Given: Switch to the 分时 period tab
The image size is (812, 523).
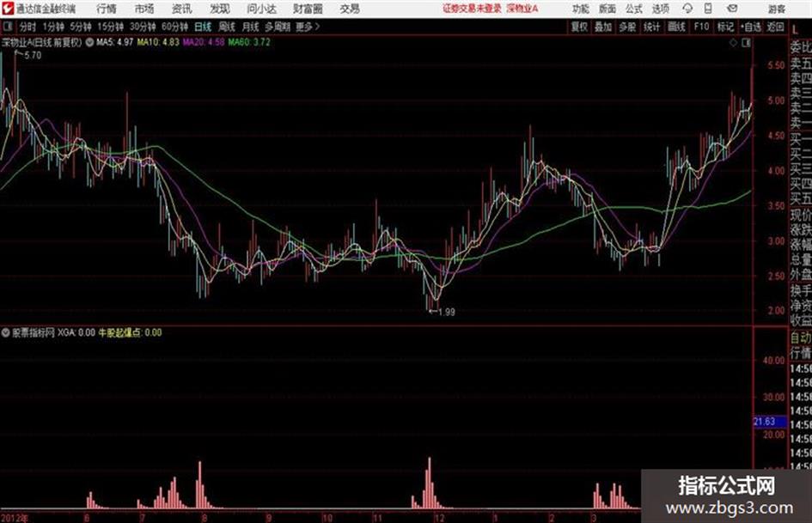Looking at the screenshot, I should click(x=27, y=27).
